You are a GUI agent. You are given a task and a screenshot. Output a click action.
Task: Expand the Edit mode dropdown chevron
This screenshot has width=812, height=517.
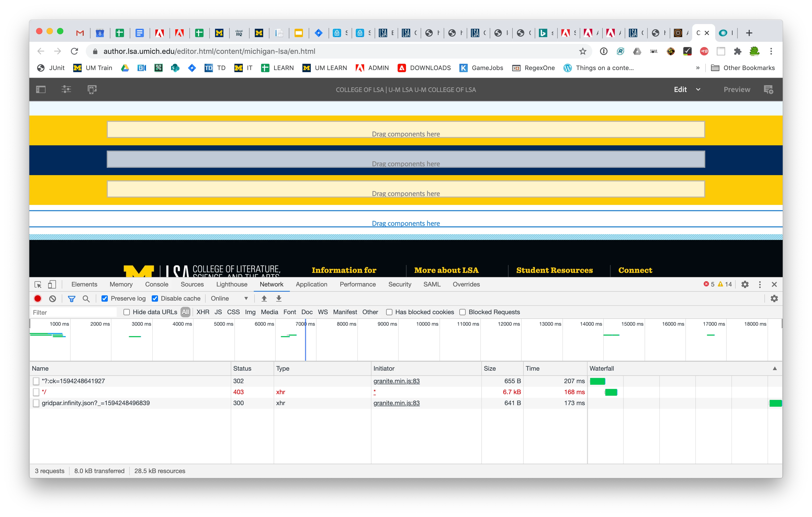click(x=698, y=90)
